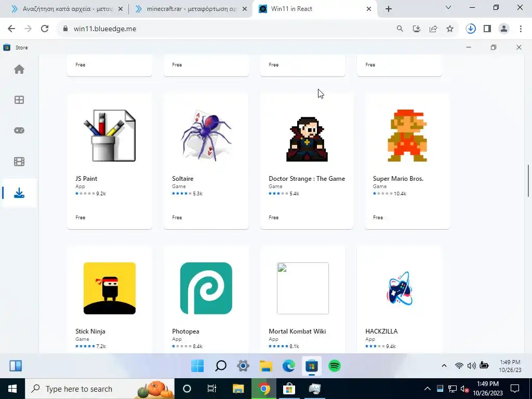This screenshot has height=399, width=532.
Task: Open the Games controller icon in Store sidebar
Action: point(19,130)
